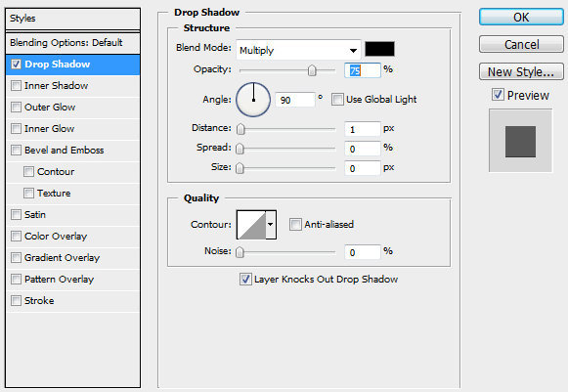This screenshot has width=568, height=392.
Task: Enable the Color Overlay checkbox
Action: coord(16,236)
